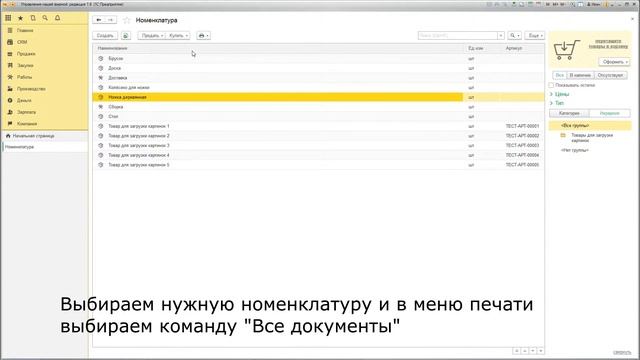Expand the Тип filter section
The width and height of the screenshot is (640, 360).
pos(557,103)
